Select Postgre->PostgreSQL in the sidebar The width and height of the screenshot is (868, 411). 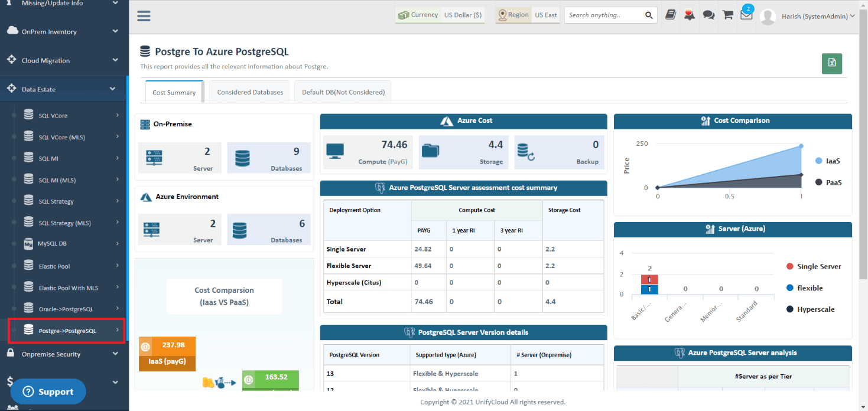click(x=67, y=331)
